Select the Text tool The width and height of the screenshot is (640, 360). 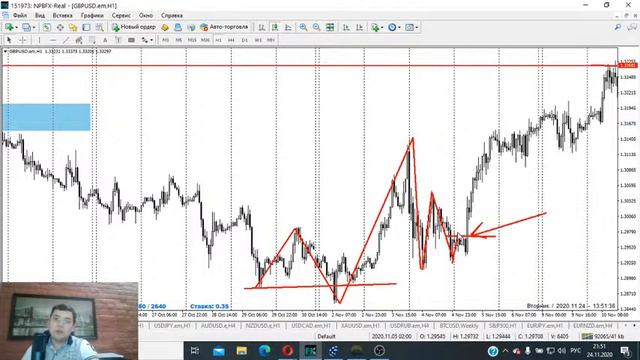(x=105, y=40)
